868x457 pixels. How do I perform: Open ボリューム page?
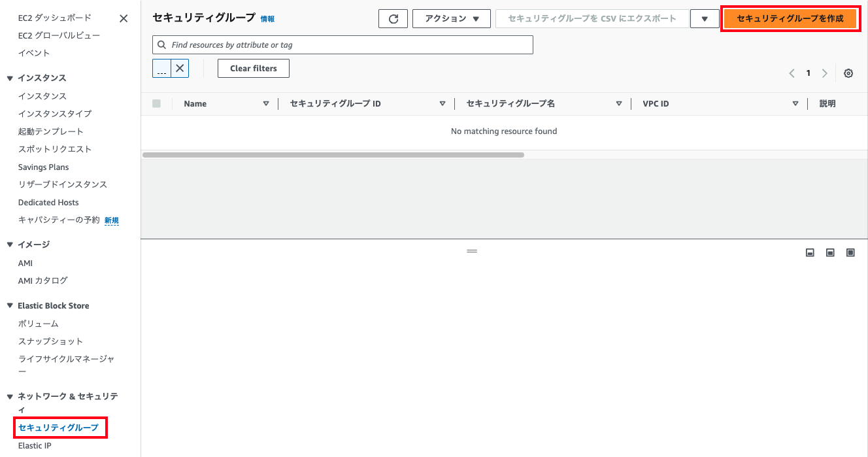[x=38, y=323]
